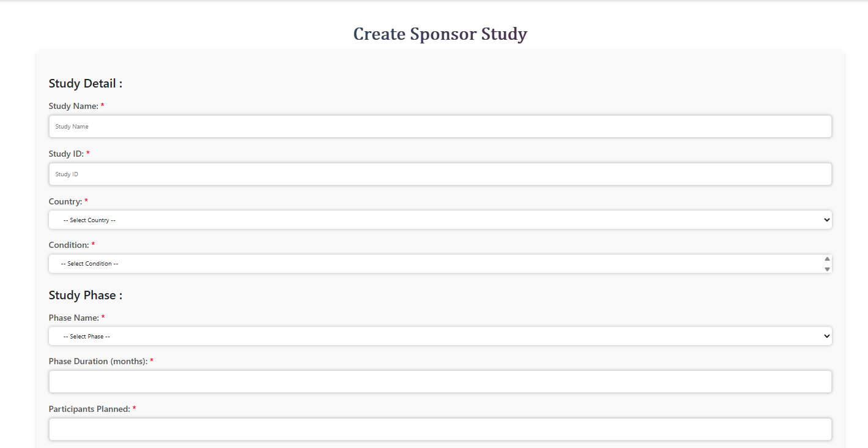Click the Participants Planned input field

[440, 429]
